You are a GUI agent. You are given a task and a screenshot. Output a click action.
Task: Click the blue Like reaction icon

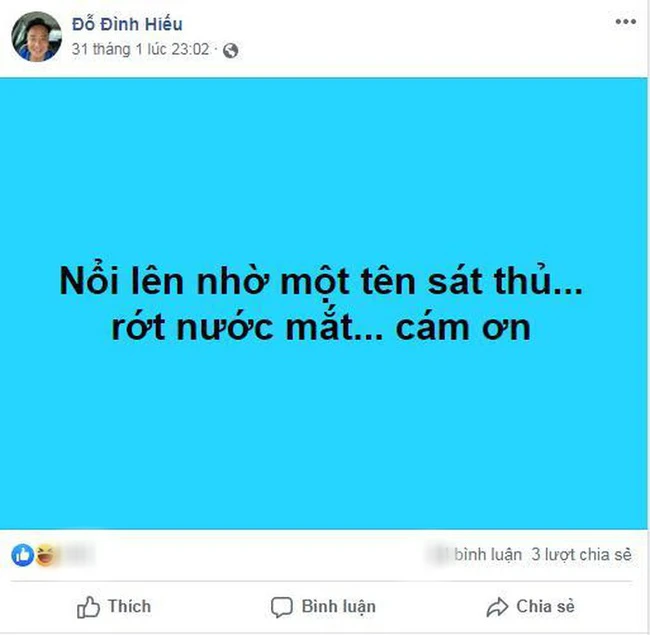point(22,555)
